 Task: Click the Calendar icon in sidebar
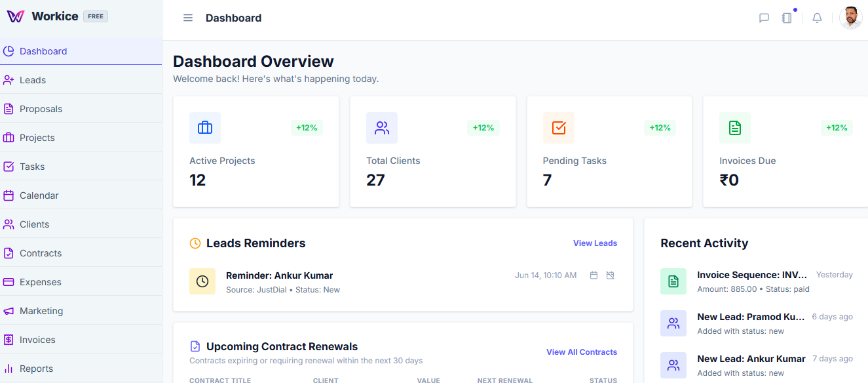click(x=9, y=195)
